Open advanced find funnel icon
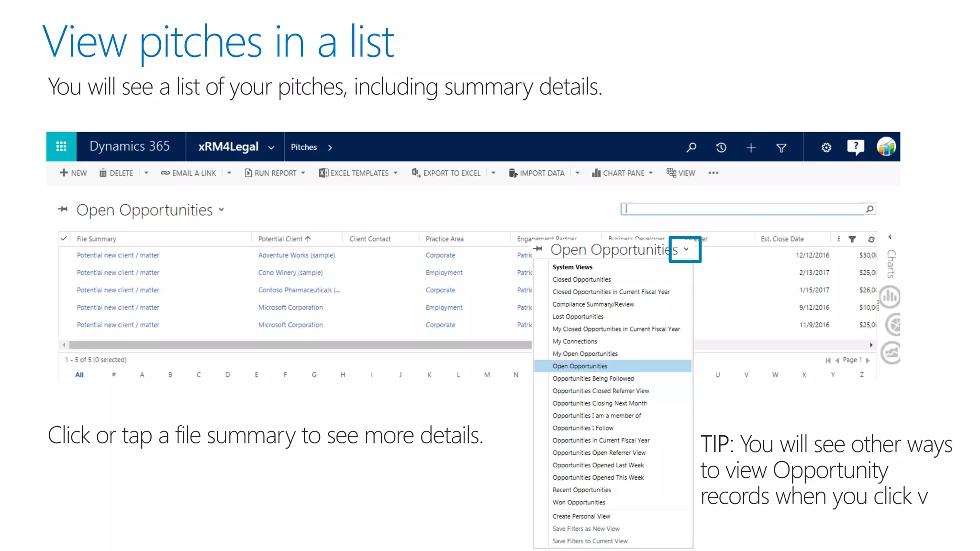Viewport: 980px width, 551px height. coord(781,148)
